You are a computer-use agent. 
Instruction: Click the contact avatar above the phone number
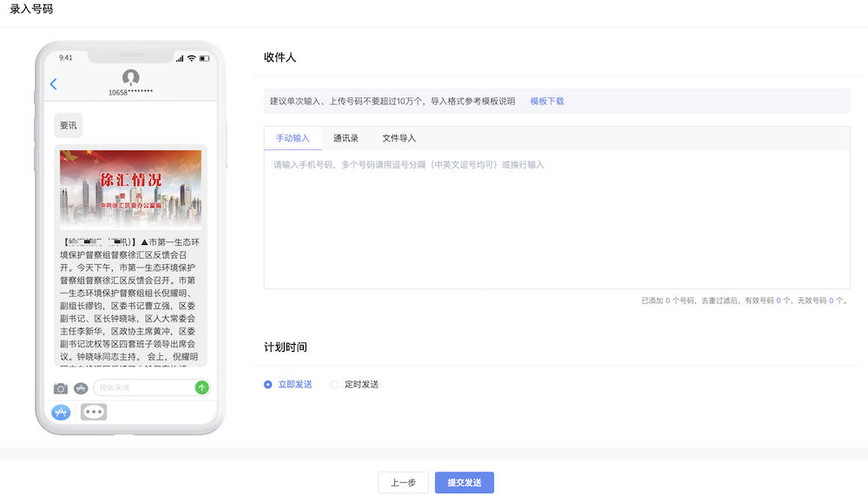(130, 76)
